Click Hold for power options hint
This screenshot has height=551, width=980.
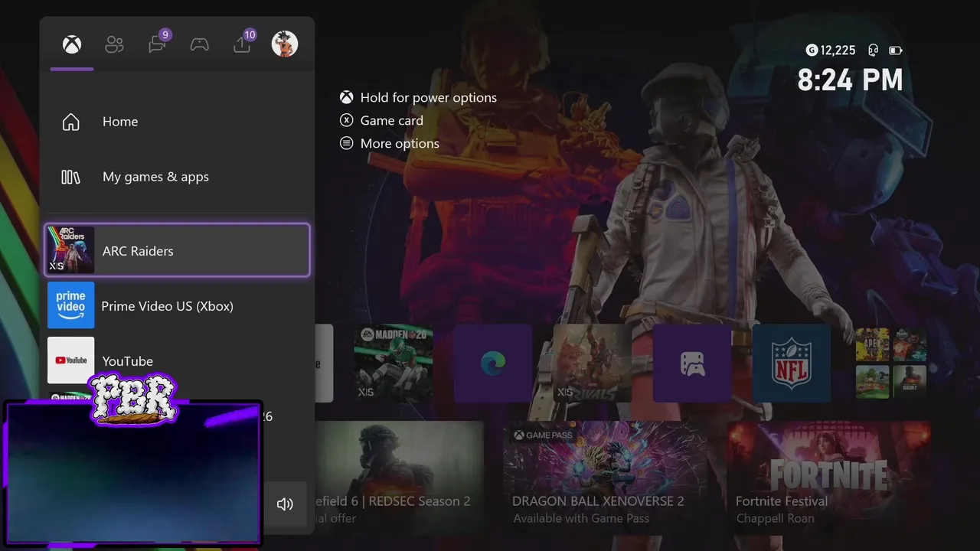[x=419, y=98]
